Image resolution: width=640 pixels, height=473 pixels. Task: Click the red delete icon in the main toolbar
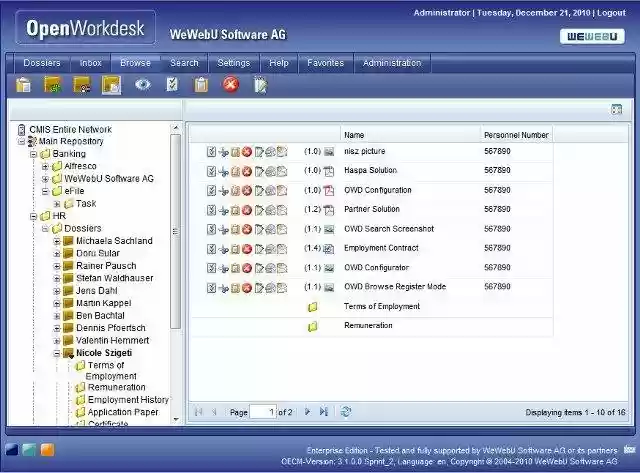coord(231,84)
